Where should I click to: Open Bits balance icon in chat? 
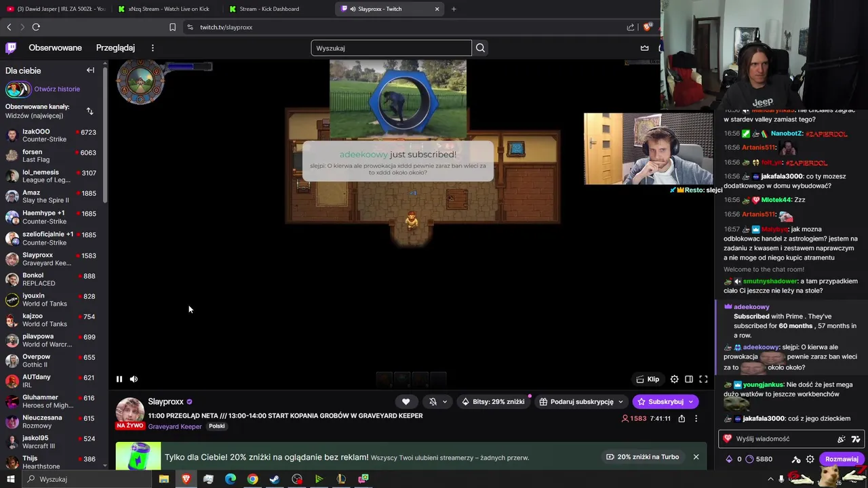729,459
